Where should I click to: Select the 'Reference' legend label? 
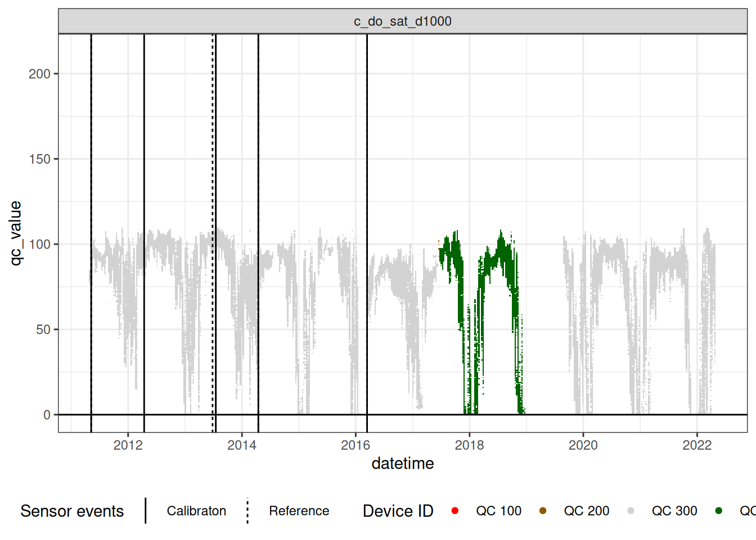299,511
